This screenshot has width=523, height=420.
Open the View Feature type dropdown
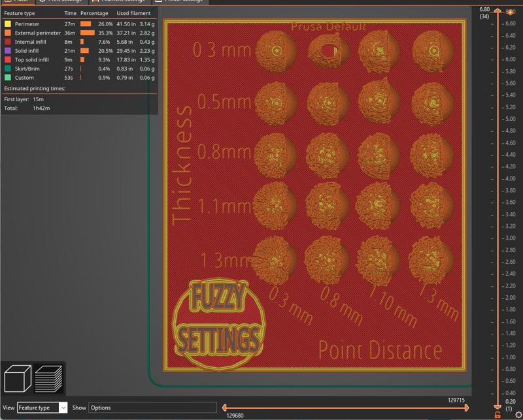(42, 408)
